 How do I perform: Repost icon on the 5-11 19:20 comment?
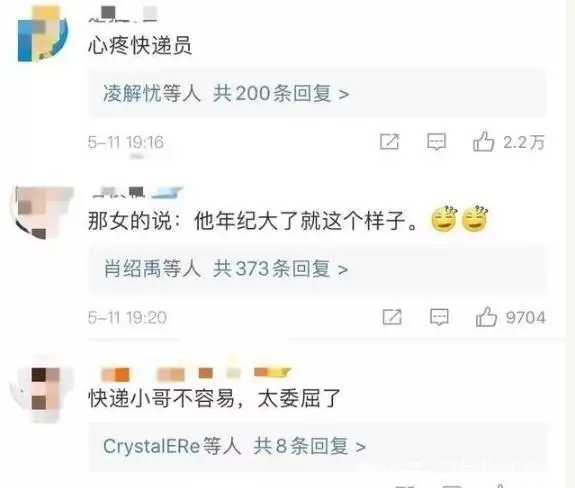(x=392, y=317)
